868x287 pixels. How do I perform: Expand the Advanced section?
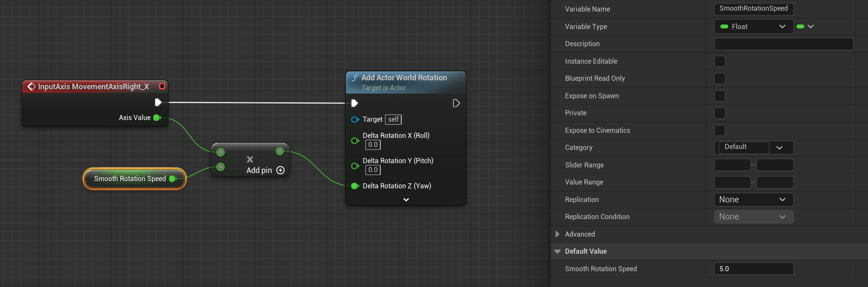(557, 234)
